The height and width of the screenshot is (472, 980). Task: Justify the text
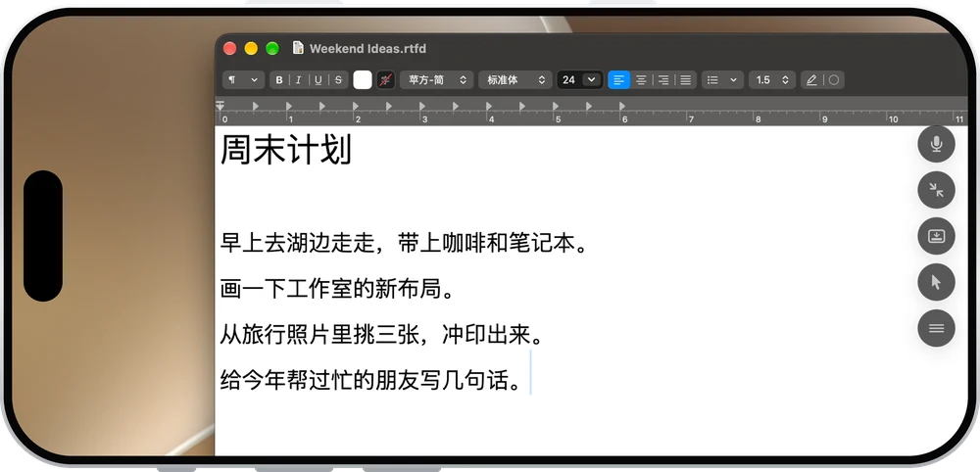[x=686, y=80]
